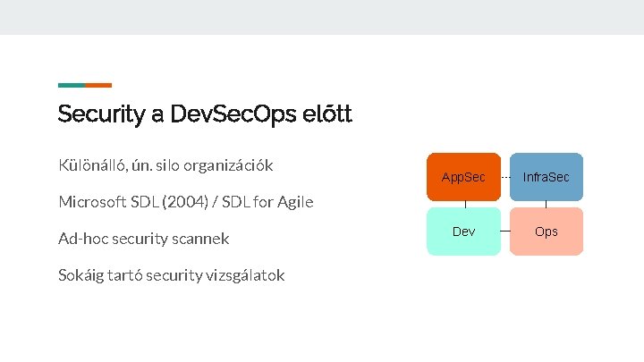Click the slide title "Security a DevSecOps előtt"
Image resolution: width=644 pixels, height=362 pixels.
205,114
